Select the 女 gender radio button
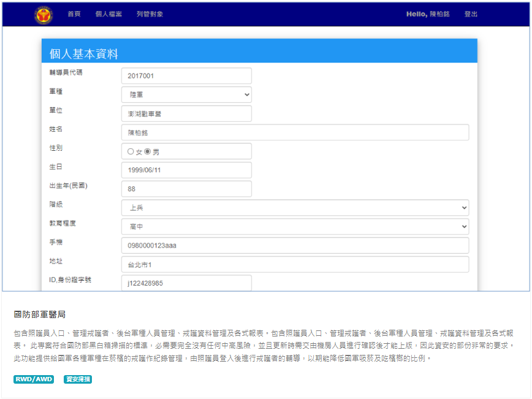 (131, 151)
